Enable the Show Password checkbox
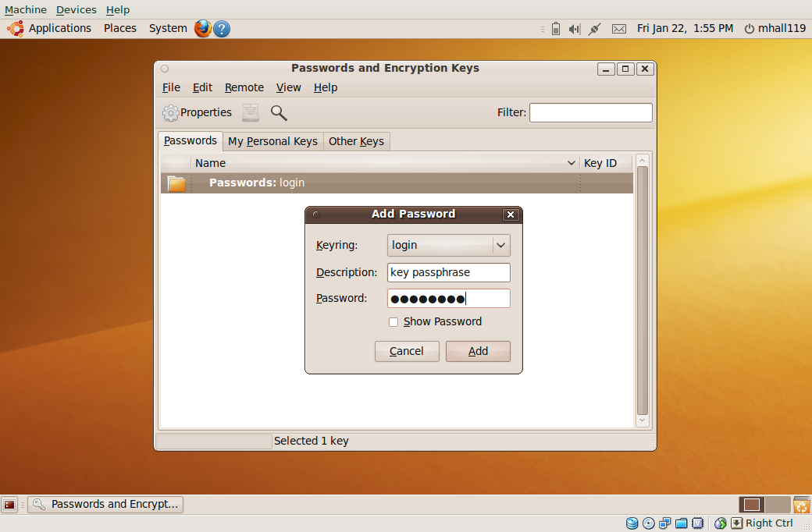Image resolution: width=812 pixels, height=532 pixels. click(394, 321)
